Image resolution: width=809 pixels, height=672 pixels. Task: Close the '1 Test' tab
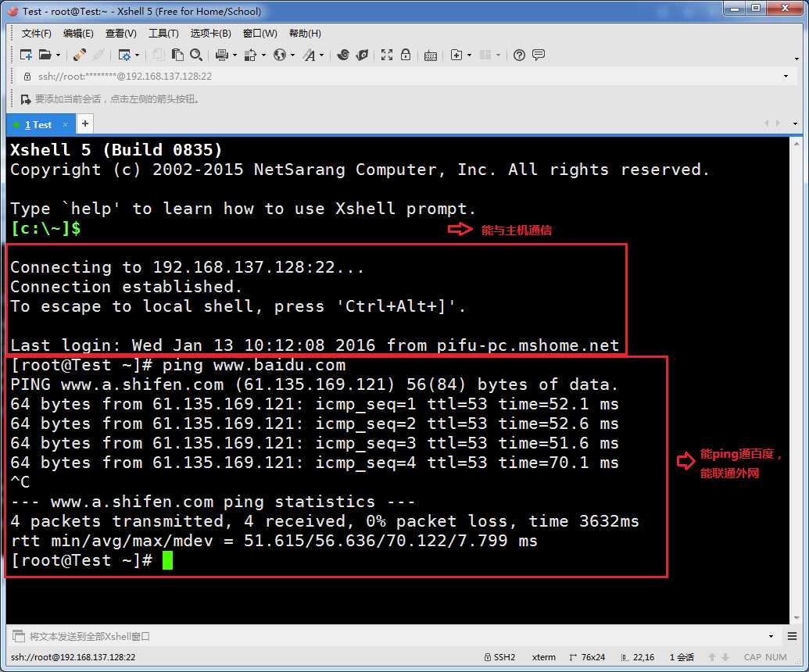point(65,124)
